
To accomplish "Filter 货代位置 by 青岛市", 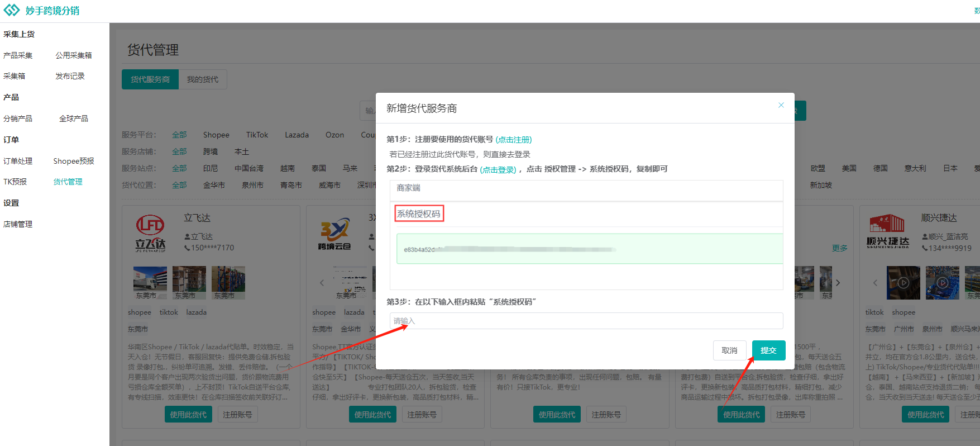I will click(x=291, y=185).
